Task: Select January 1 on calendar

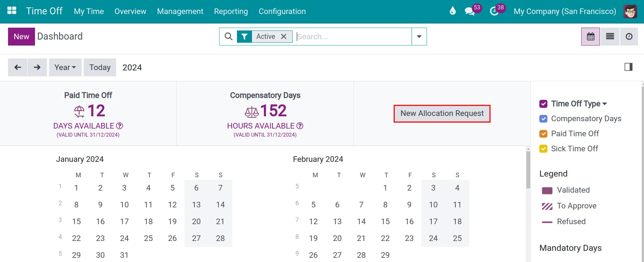Action: point(76,188)
